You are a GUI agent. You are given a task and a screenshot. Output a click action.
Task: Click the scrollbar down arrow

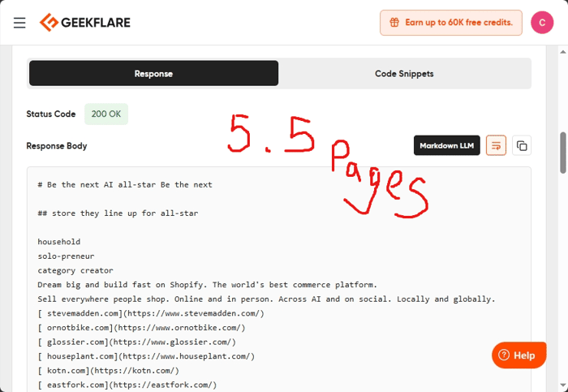coord(563,386)
